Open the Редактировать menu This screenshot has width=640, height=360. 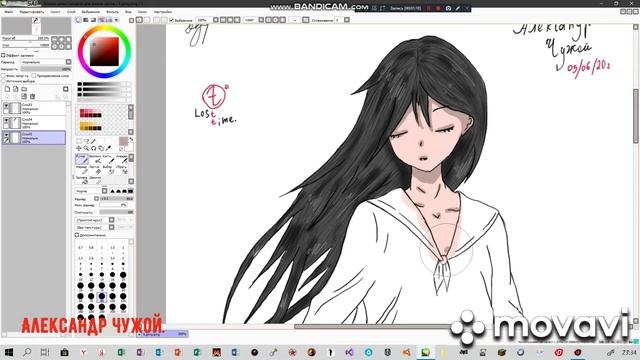click(x=31, y=12)
